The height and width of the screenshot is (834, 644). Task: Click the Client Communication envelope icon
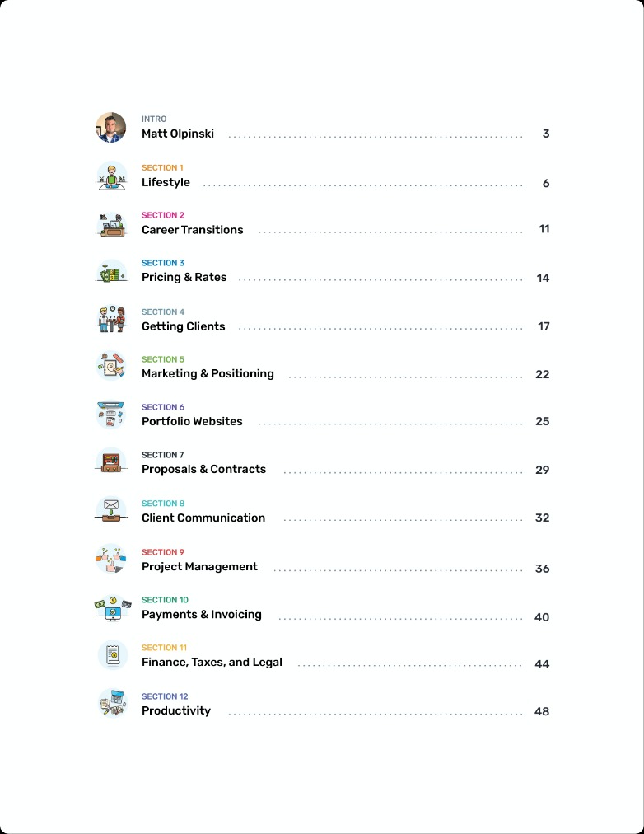111,510
